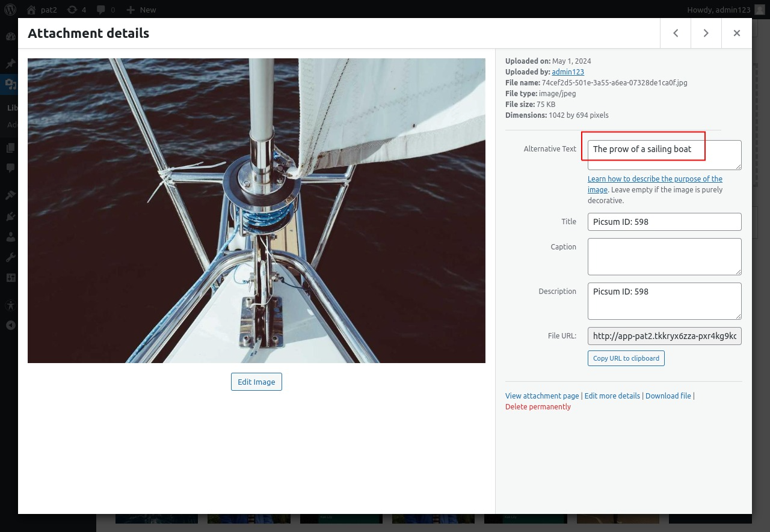Click the file size value 75 KB
The width and height of the screenshot is (770, 532).
546,104
